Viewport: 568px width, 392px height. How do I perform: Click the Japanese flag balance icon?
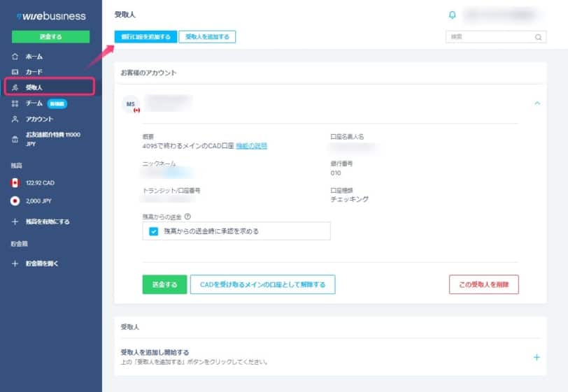(x=15, y=201)
